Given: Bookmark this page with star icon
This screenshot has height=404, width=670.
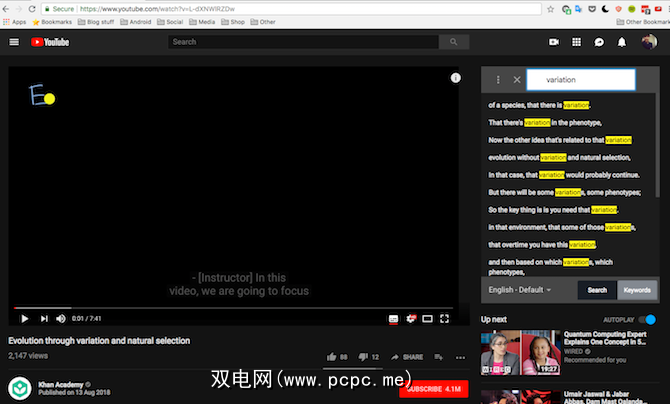Looking at the screenshot, I should point(550,9).
